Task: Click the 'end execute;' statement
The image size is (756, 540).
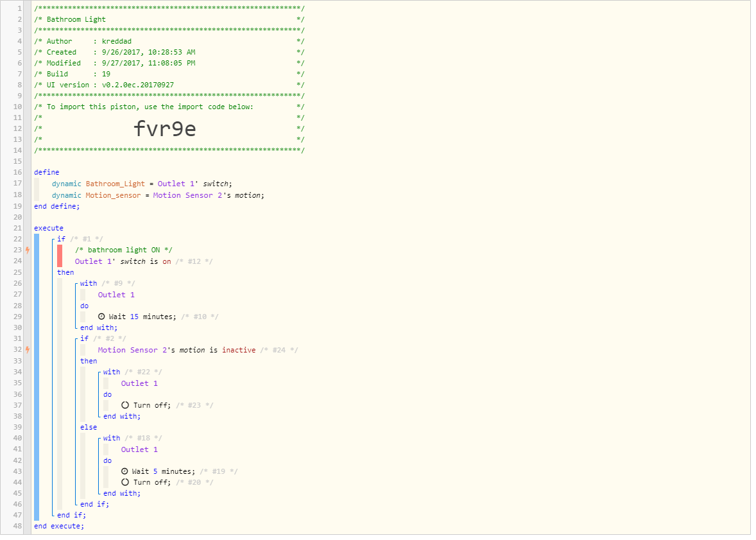Action: (x=59, y=527)
